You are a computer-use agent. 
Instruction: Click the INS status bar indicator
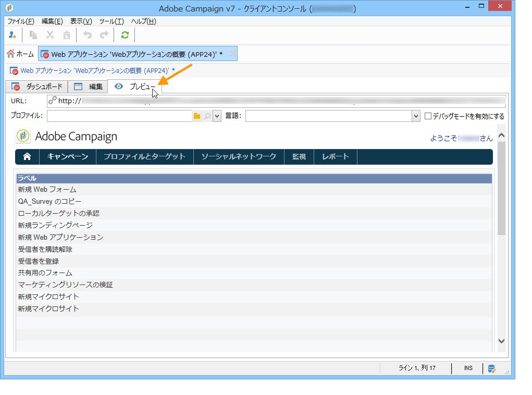[468, 368]
